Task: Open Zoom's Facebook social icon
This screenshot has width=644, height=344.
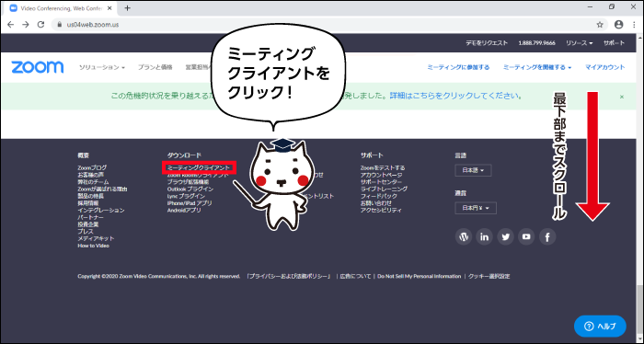Action: 547,237
